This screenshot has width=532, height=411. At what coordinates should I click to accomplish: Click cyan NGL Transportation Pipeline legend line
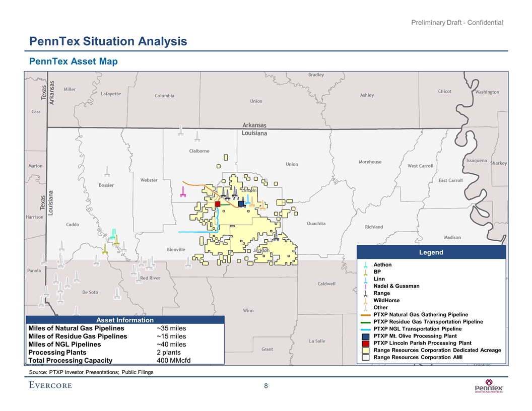pos(365,329)
